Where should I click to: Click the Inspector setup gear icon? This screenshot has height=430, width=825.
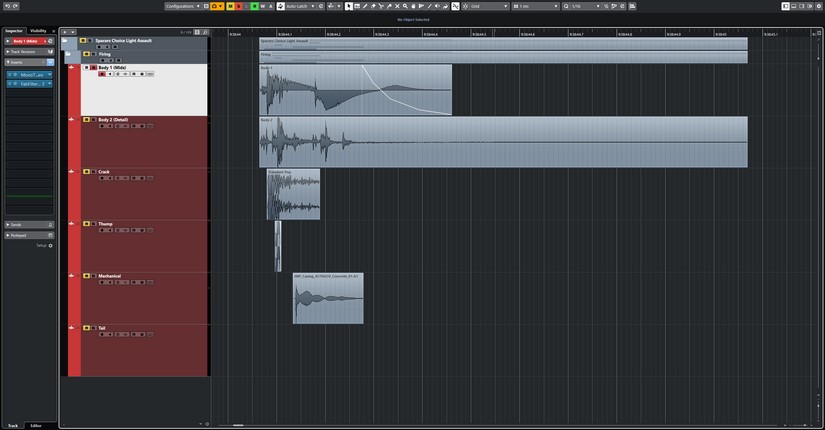[51, 245]
